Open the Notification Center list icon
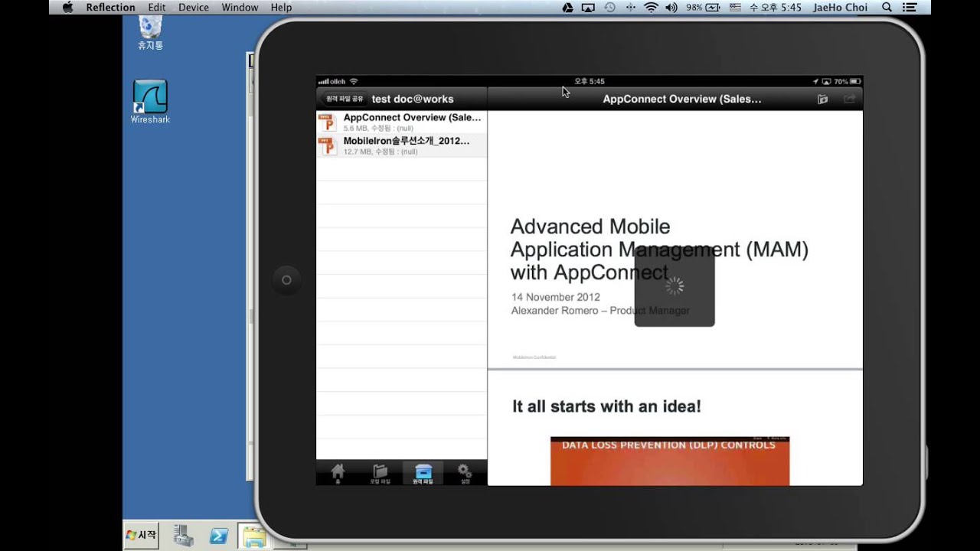 tap(910, 7)
